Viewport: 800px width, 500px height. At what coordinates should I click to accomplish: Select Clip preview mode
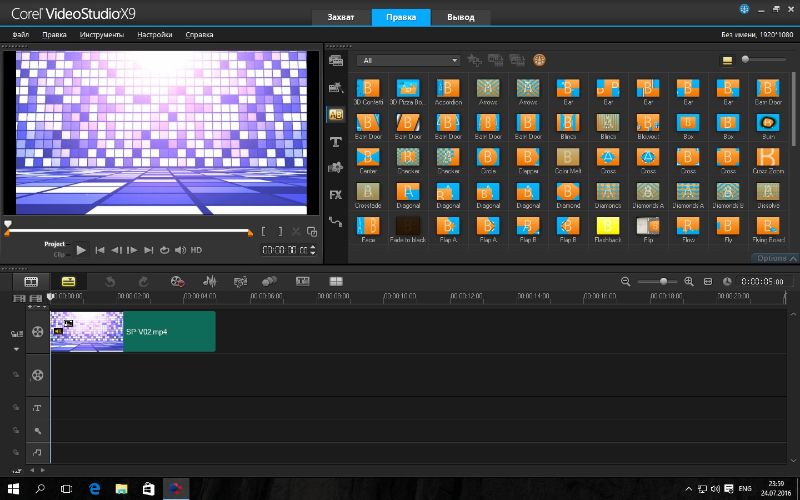pyautogui.click(x=59, y=254)
